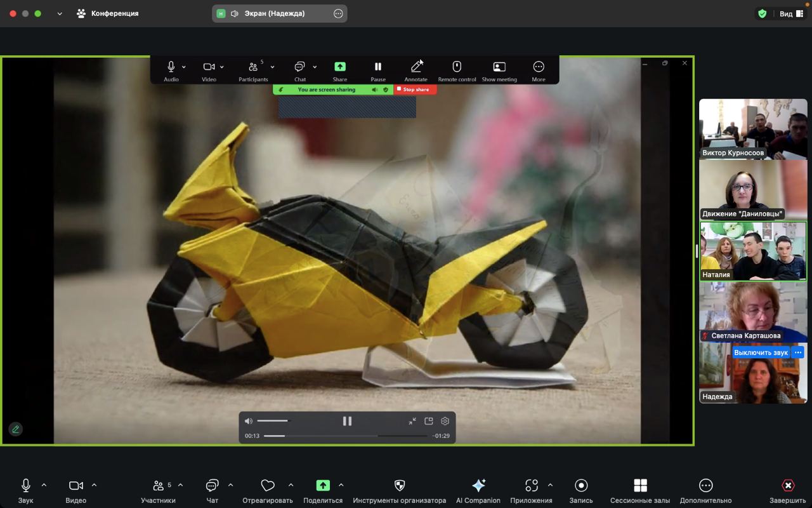812x508 pixels.
Task: Open the Вид view layout menu
Action: coord(791,13)
